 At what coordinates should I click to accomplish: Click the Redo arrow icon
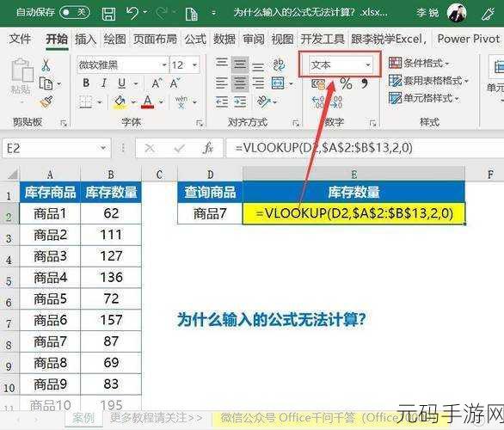point(162,13)
